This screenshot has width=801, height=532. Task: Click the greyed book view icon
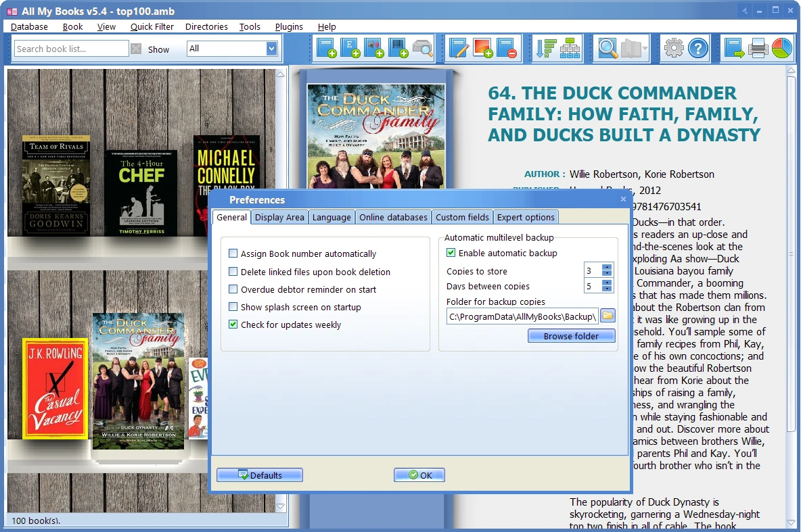pyautogui.click(x=631, y=48)
